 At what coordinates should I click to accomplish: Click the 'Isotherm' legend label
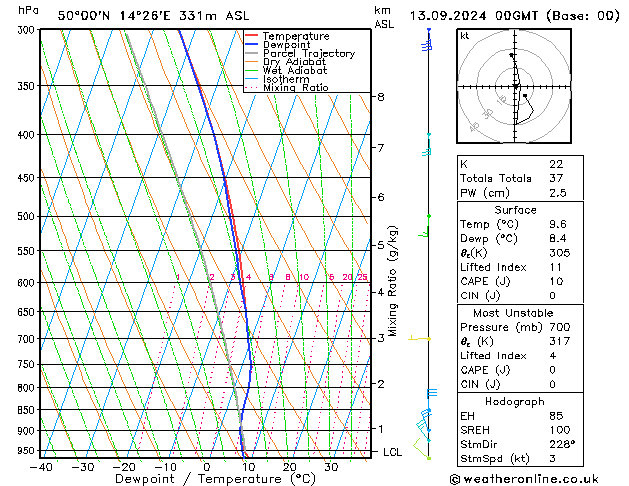tap(286, 79)
